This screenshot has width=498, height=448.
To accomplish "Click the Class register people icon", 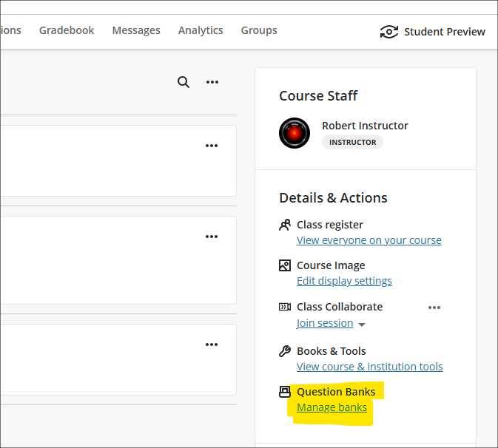I will pos(285,225).
